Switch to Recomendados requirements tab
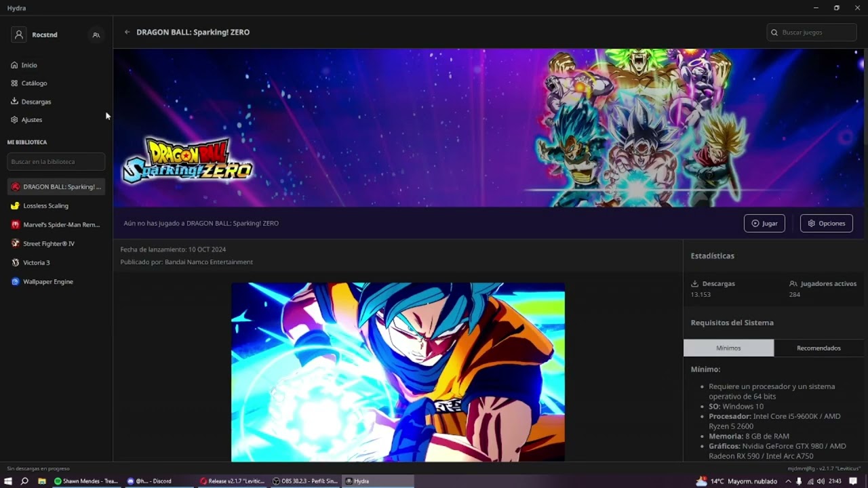This screenshot has width=868, height=488. (818, 348)
